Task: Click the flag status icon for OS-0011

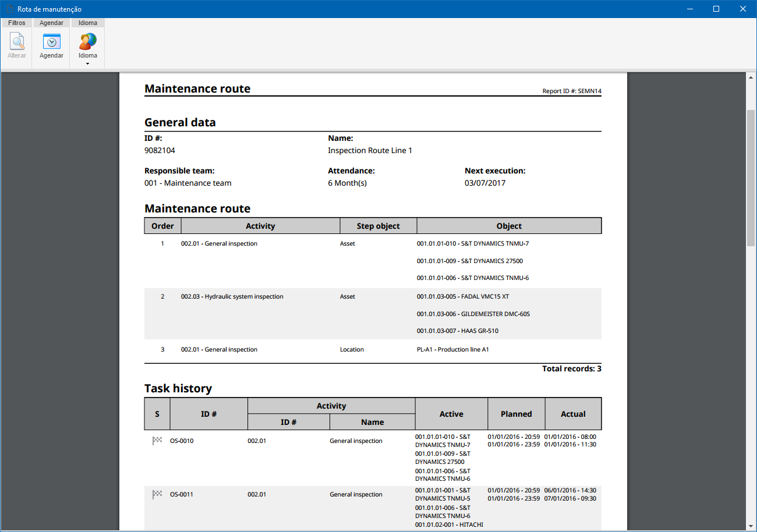Action: pos(157,494)
